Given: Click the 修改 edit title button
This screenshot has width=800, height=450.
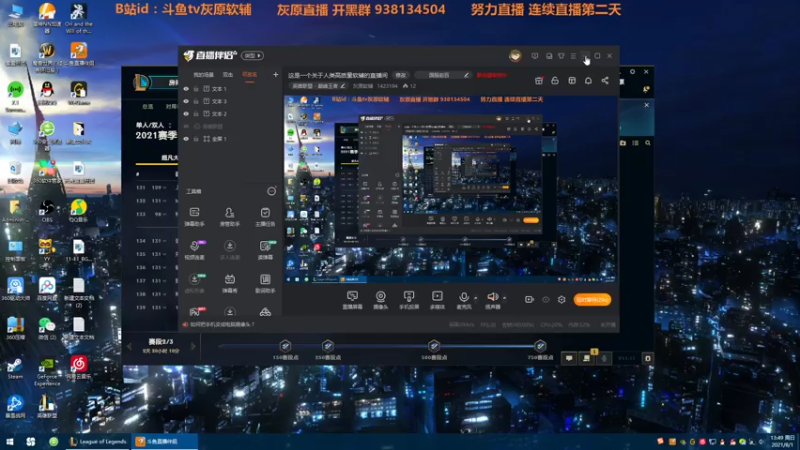Looking at the screenshot, I should [x=401, y=75].
